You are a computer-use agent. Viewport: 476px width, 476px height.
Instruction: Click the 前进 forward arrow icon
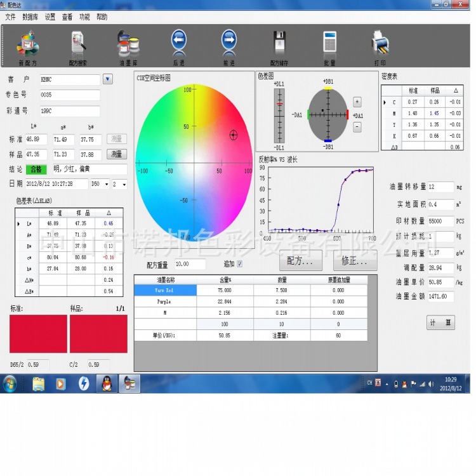[228, 42]
